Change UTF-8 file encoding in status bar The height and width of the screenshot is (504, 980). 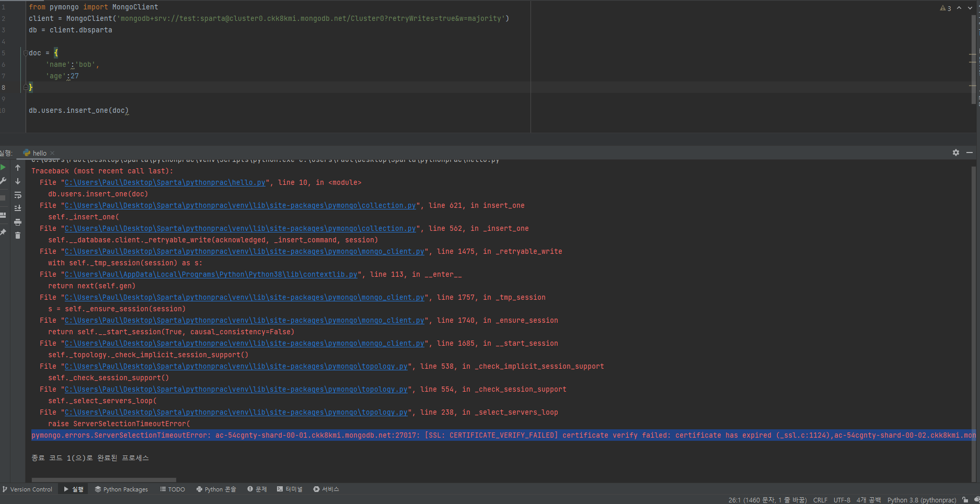pyautogui.click(x=841, y=500)
